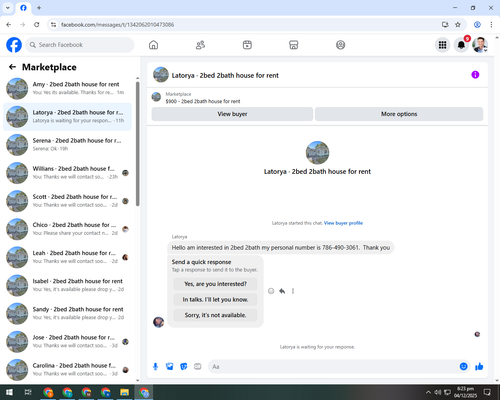The height and width of the screenshot is (400, 500).
Task: Open the Windows Start button
Action: point(9,392)
